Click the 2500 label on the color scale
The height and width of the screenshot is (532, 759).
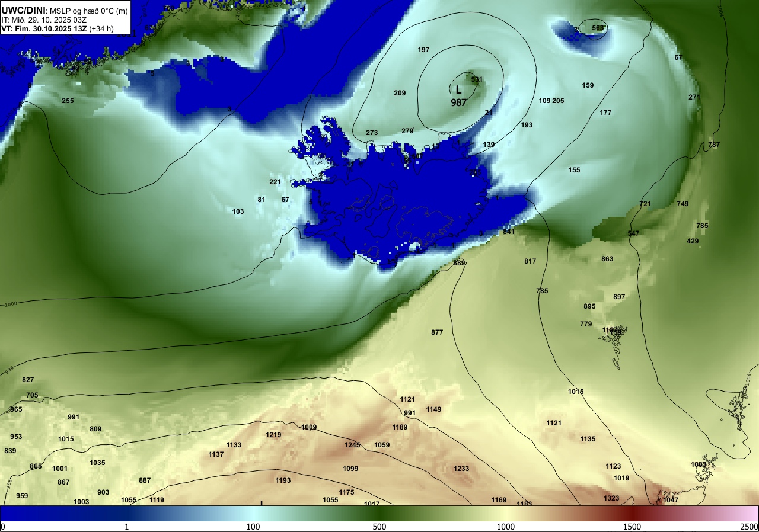coord(749,527)
